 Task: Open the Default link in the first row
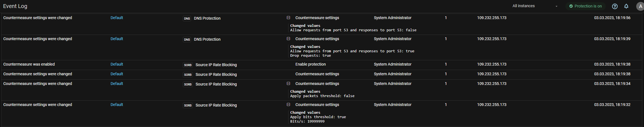point(117,18)
